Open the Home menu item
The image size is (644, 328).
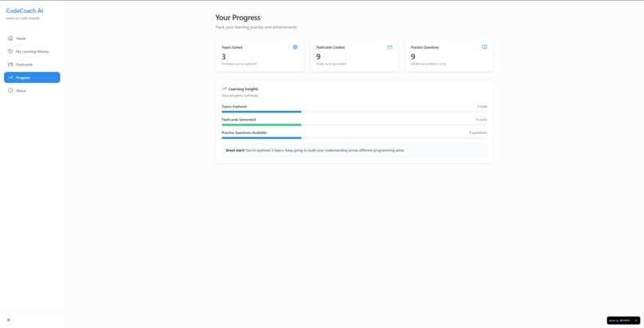[x=32, y=38]
